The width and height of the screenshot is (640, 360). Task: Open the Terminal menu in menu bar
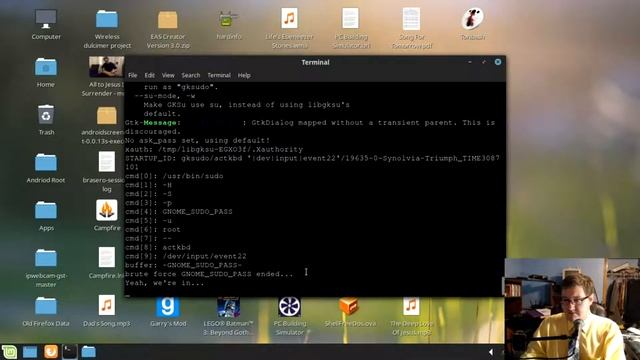click(x=219, y=76)
